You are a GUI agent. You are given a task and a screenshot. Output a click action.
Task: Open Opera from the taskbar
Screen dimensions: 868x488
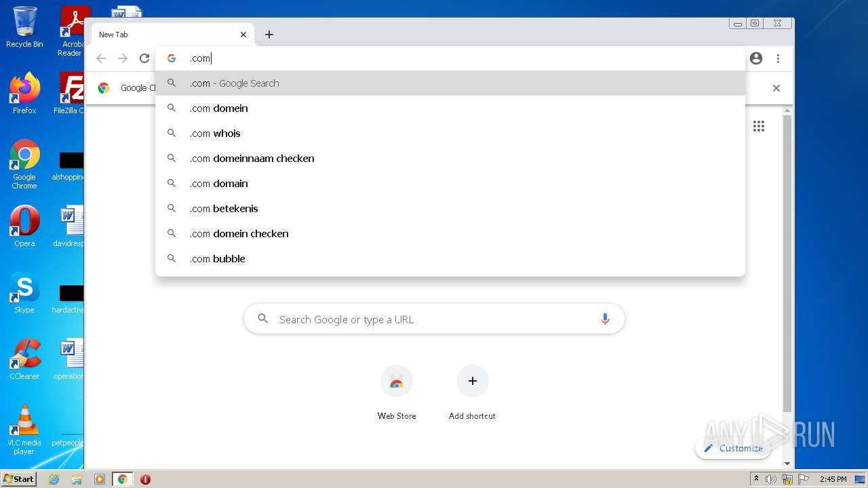[145, 479]
